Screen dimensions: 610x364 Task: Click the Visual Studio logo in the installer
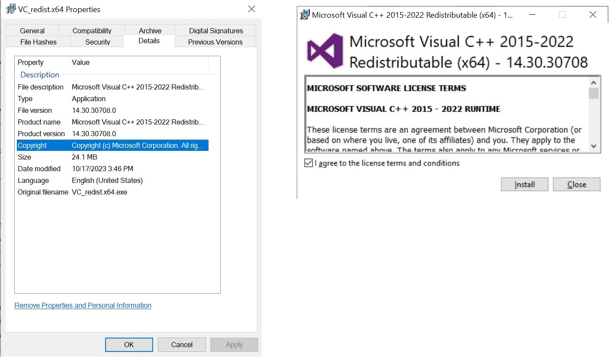pyautogui.click(x=324, y=51)
